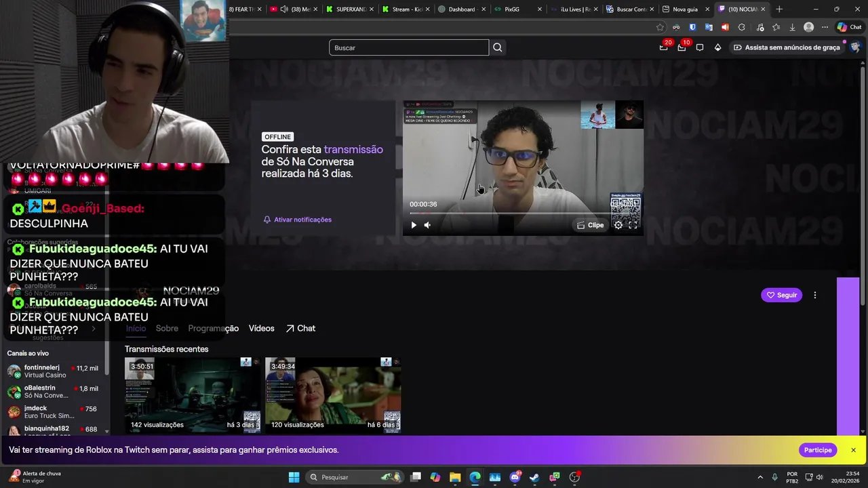Open the channel three-dot options menu
Screen dimensions: 868x488
(815, 295)
